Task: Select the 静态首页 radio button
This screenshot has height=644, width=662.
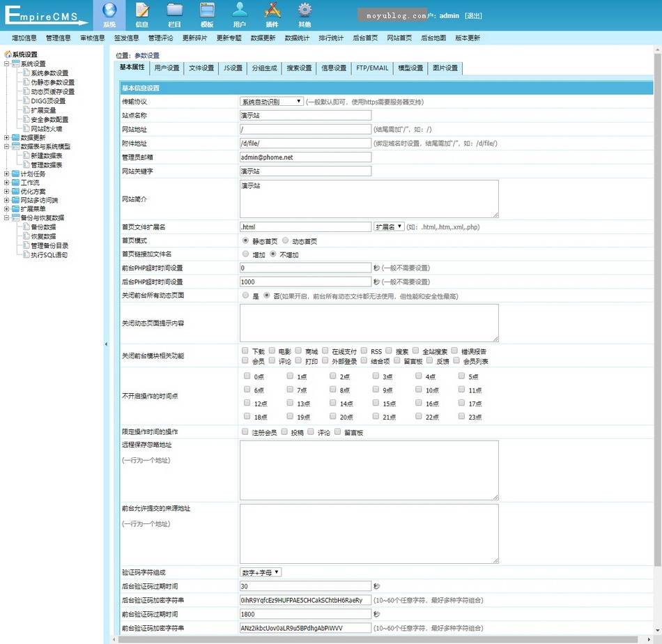Action: coord(245,240)
